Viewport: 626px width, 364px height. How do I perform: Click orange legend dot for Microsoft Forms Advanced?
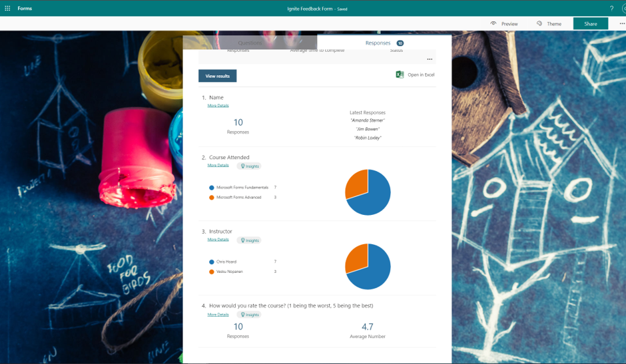(212, 198)
